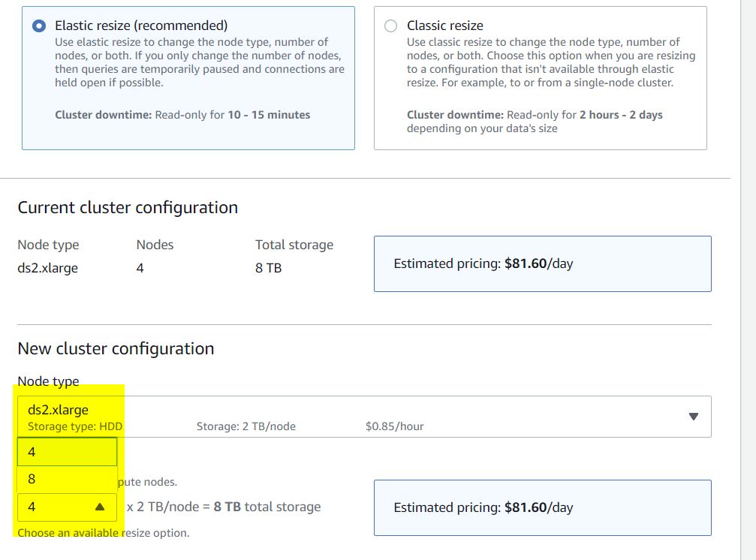Click the "New cluster configuration" heading
Image resolution: width=756 pixels, height=560 pixels.
pyautogui.click(x=116, y=348)
